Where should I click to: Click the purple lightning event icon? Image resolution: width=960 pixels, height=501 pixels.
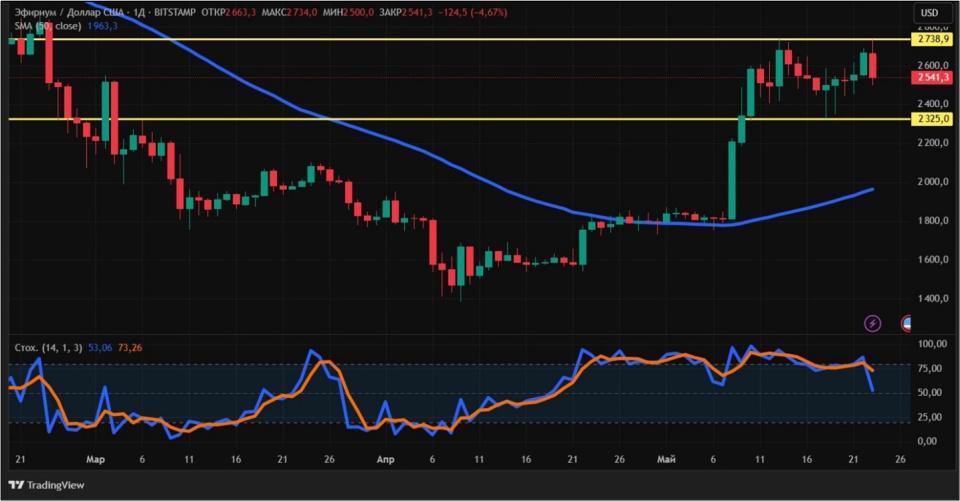click(x=872, y=323)
